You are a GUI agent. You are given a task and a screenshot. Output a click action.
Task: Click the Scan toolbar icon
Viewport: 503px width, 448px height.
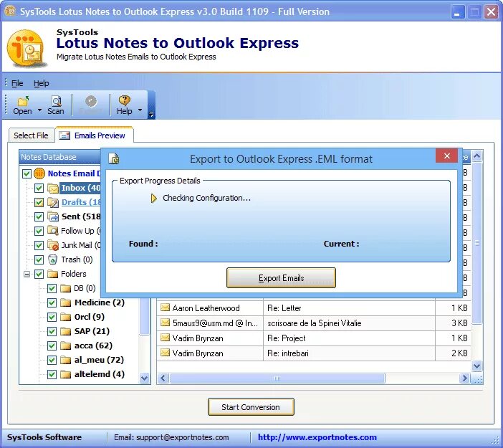pyautogui.click(x=56, y=101)
